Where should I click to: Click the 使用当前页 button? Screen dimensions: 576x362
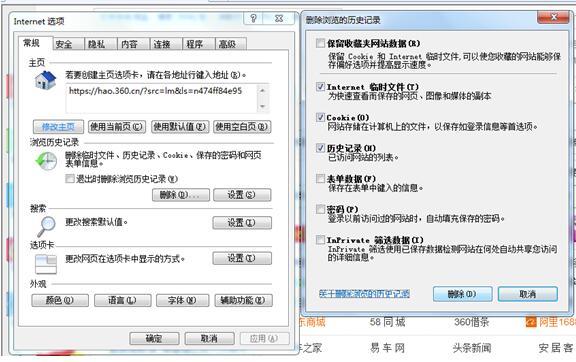click(116, 127)
